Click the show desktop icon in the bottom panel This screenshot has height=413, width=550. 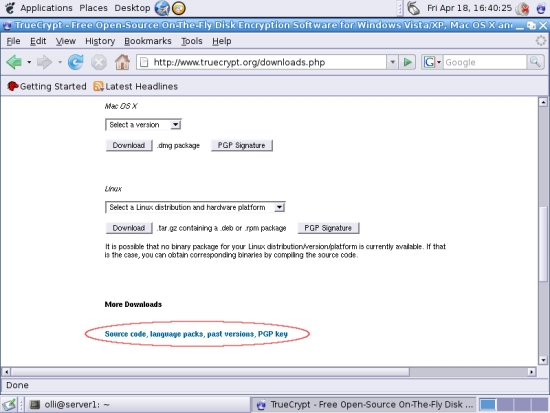(9, 405)
